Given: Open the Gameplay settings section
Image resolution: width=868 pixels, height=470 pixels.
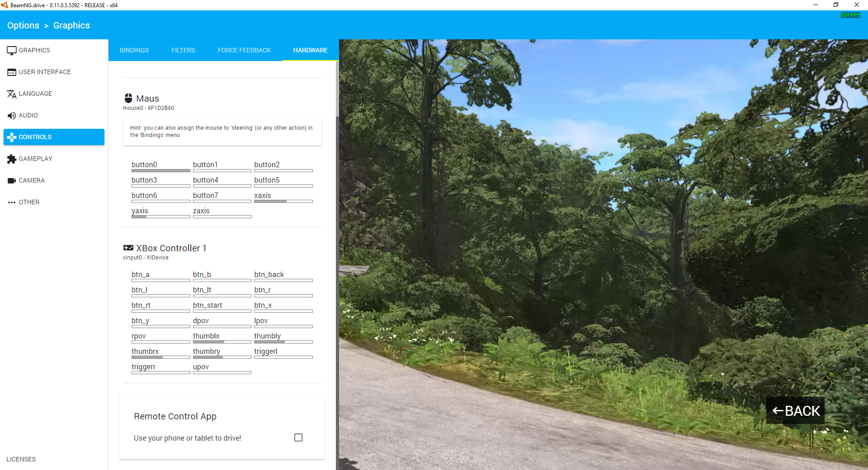Looking at the screenshot, I should pos(54,159).
